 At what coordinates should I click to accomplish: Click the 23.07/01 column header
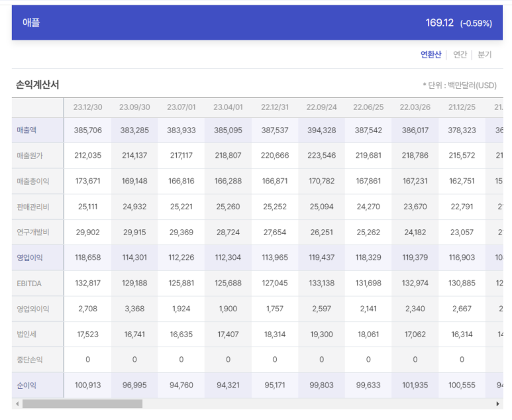pos(181,107)
